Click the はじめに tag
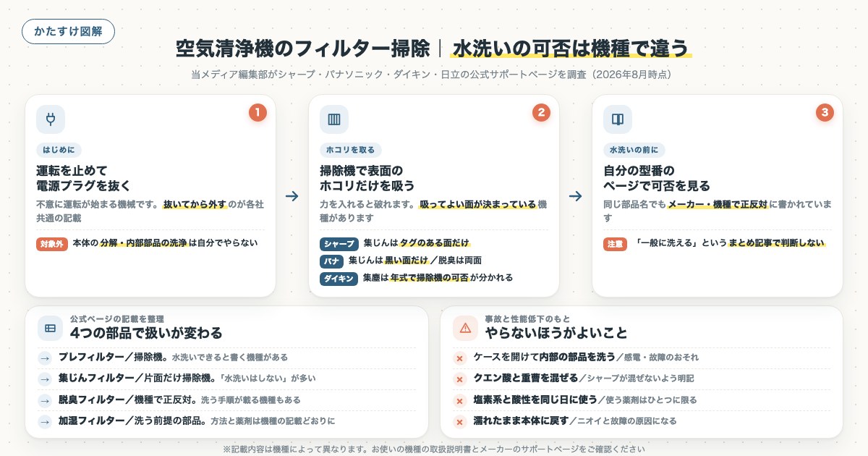Image resolution: width=868 pixels, height=456 pixels. pyautogui.click(x=59, y=151)
